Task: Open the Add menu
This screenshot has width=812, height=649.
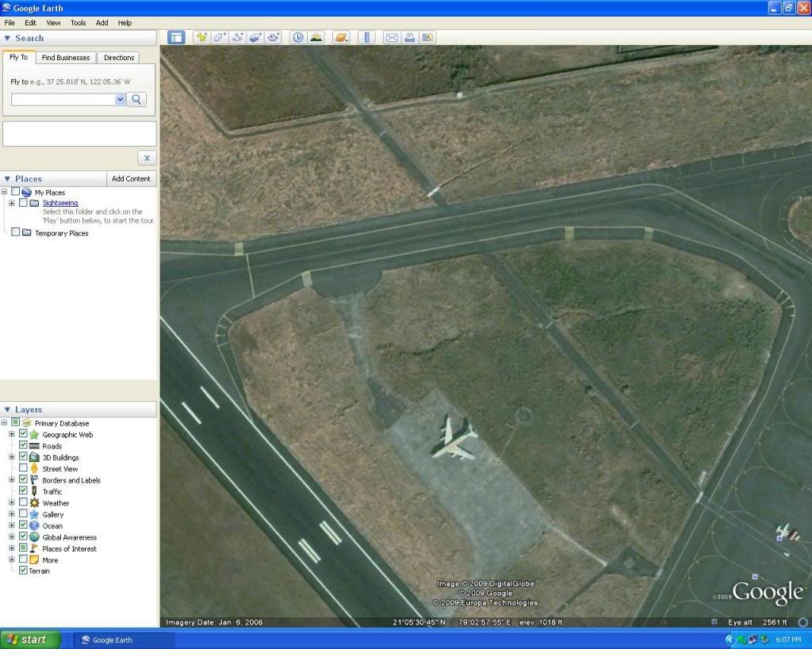Action: point(102,23)
